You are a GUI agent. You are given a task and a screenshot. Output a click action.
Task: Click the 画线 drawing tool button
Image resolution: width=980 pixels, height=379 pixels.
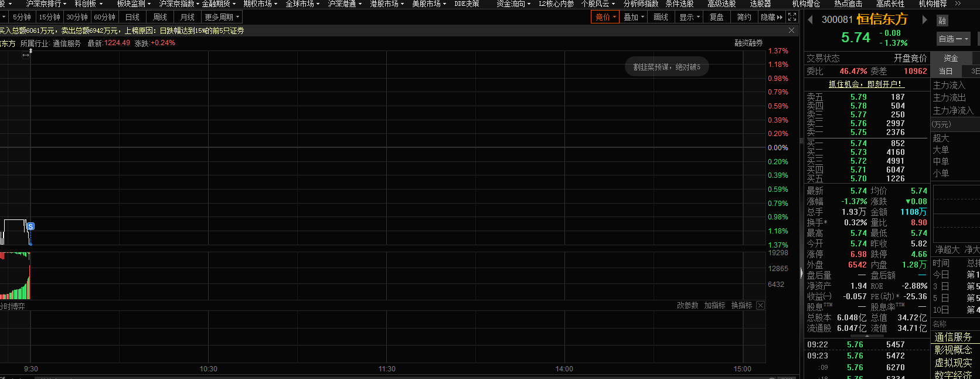point(661,17)
